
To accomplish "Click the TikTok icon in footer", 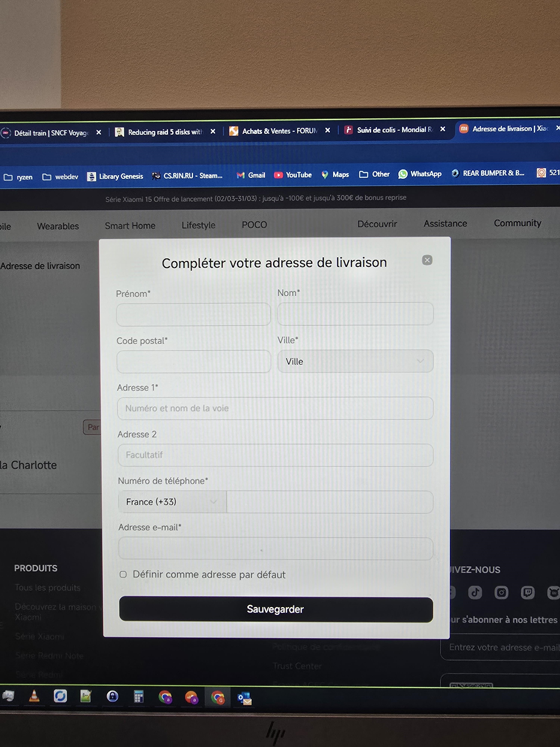I will tap(475, 593).
